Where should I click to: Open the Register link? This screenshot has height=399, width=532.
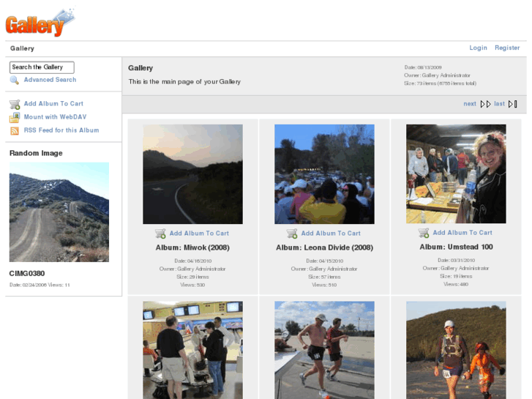(x=507, y=48)
